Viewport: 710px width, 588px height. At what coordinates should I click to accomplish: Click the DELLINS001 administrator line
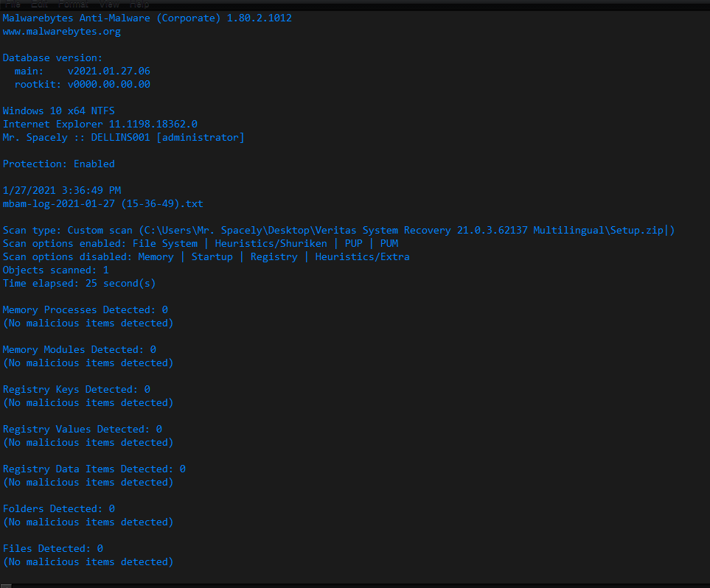coord(124,137)
